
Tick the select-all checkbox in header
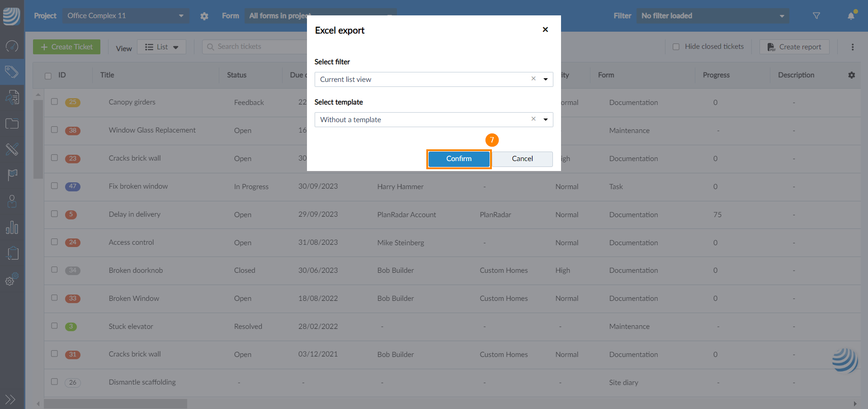(48, 76)
